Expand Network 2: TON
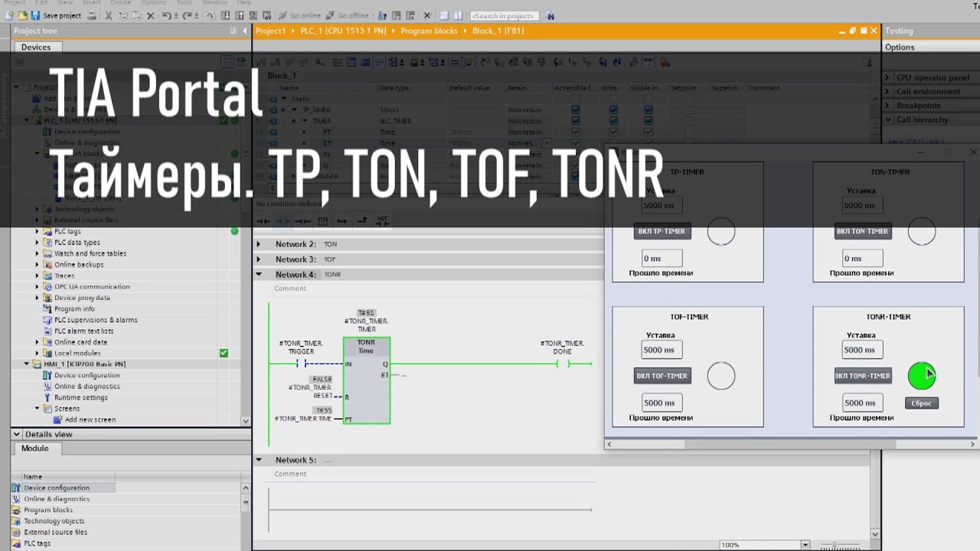Image resolution: width=980 pixels, height=551 pixels. 259,244
